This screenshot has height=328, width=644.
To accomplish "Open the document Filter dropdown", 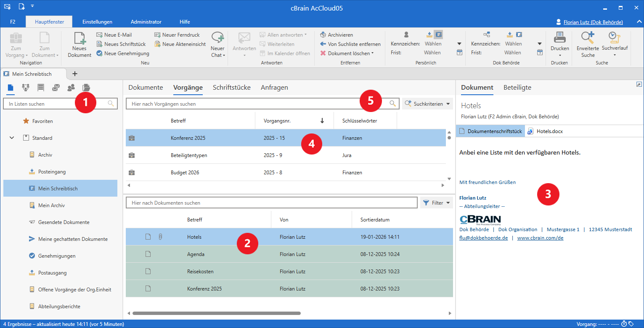I will click(x=437, y=203).
